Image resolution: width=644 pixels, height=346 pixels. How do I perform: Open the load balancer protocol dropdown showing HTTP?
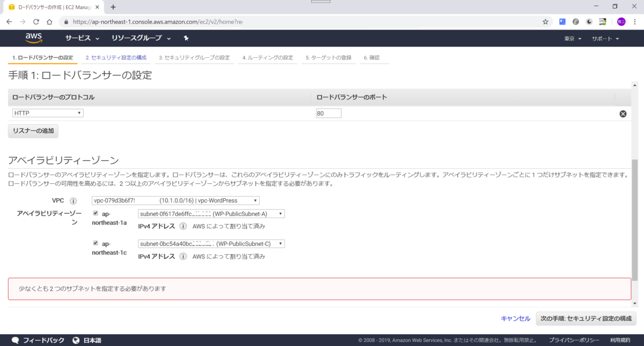[47, 113]
